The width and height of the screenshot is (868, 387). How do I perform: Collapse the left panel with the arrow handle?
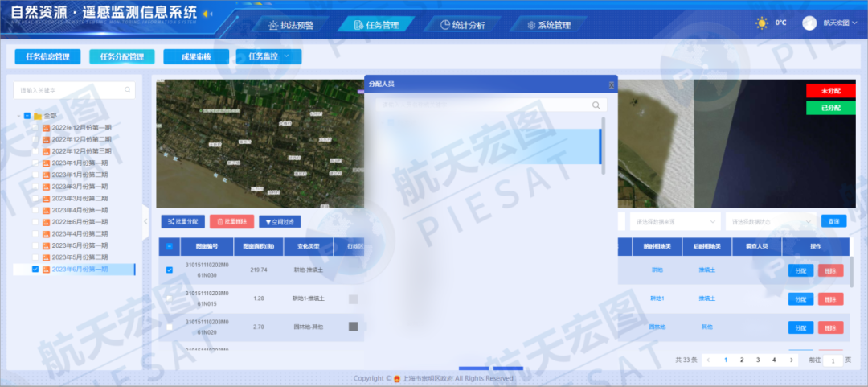145,221
